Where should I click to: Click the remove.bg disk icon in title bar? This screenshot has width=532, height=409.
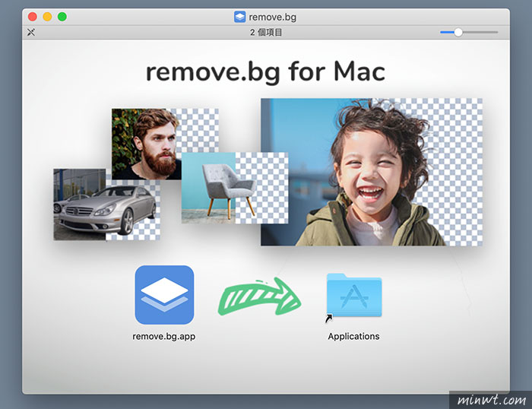(239, 17)
